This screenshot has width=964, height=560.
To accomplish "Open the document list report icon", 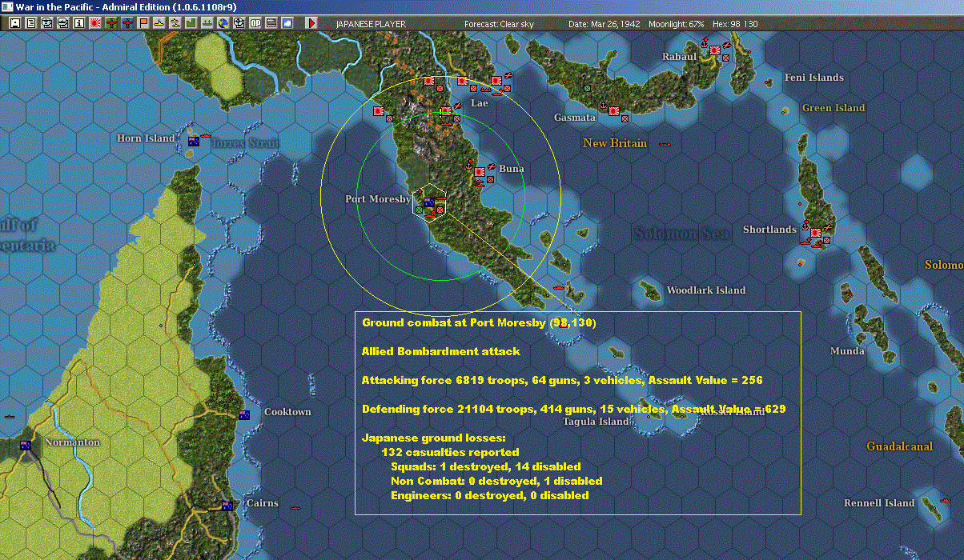I will 30,23.
